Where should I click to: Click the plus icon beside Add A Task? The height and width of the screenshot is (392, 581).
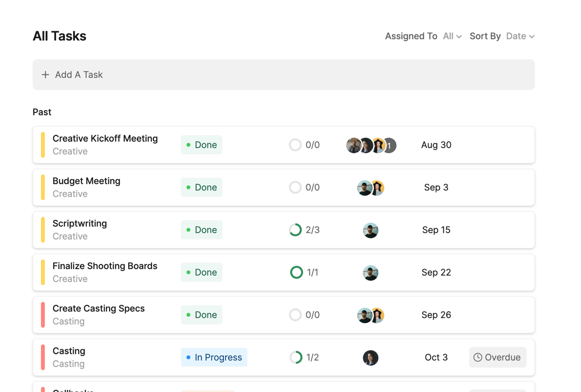45,75
